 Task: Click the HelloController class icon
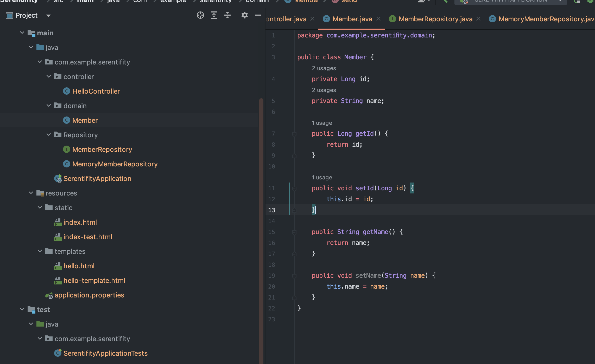67,91
